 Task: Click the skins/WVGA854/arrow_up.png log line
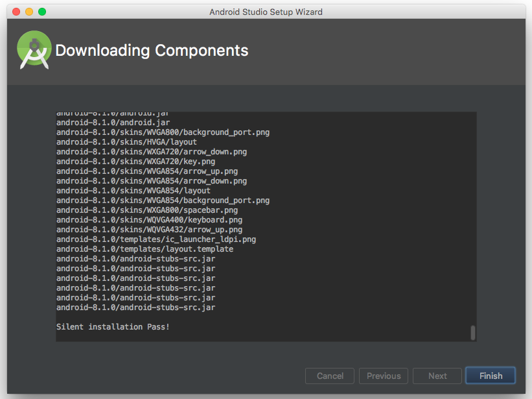147,171
